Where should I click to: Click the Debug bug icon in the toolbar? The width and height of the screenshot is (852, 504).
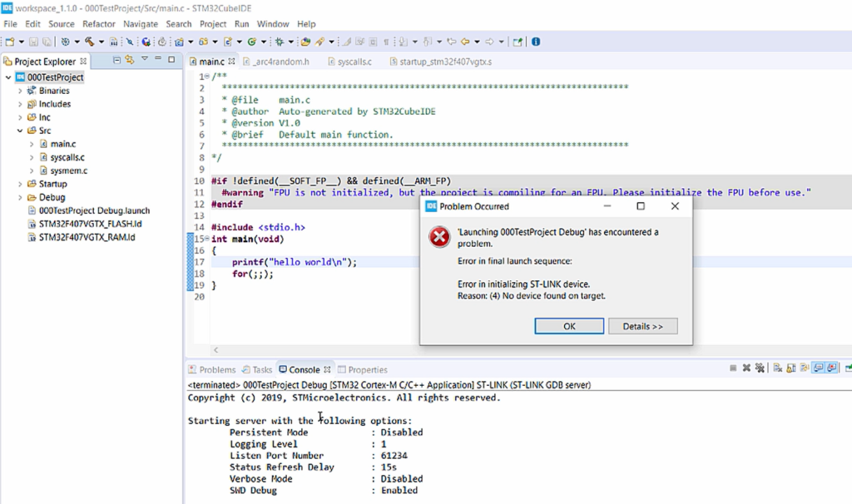click(x=280, y=42)
